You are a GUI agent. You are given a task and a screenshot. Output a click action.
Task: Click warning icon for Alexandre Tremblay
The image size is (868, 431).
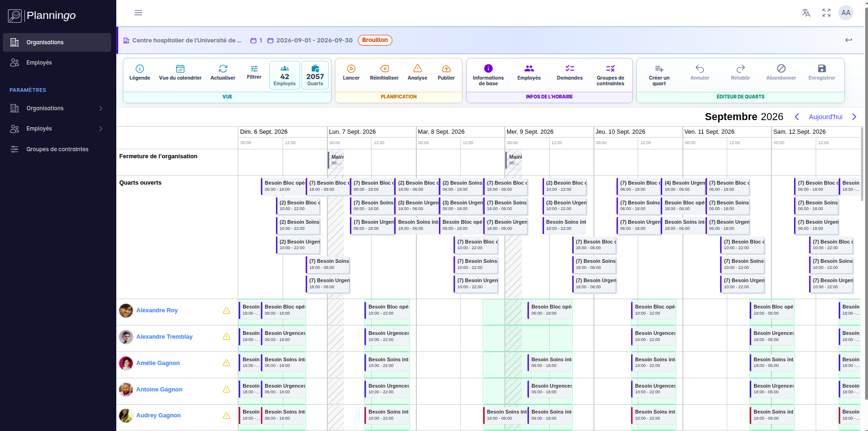pyautogui.click(x=227, y=337)
